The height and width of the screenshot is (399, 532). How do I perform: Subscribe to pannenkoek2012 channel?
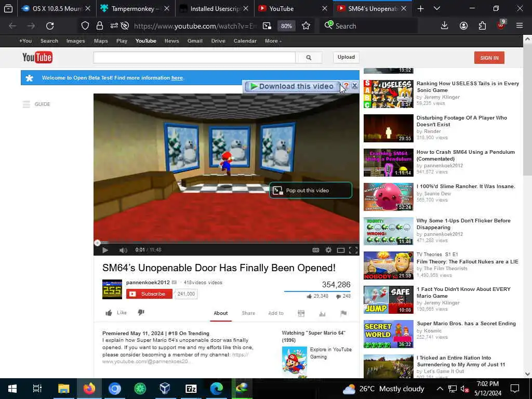click(x=149, y=294)
